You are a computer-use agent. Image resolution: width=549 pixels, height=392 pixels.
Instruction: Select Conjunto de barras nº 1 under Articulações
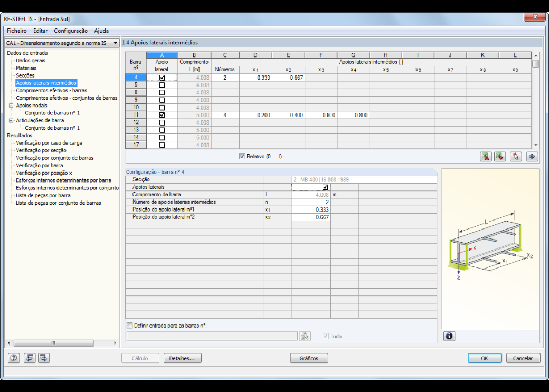tap(52, 128)
